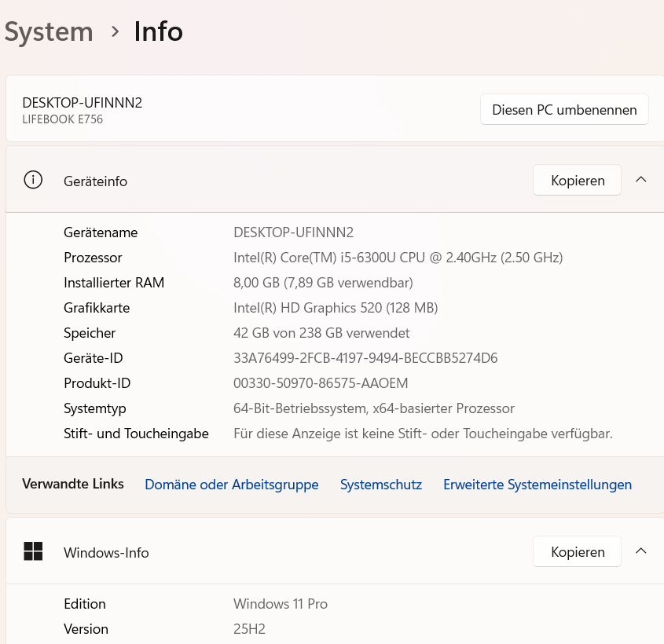Copy device info with Geräteinfo Kopieren button
The width and height of the screenshot is (664, 644).
click(x=578, y=181)
